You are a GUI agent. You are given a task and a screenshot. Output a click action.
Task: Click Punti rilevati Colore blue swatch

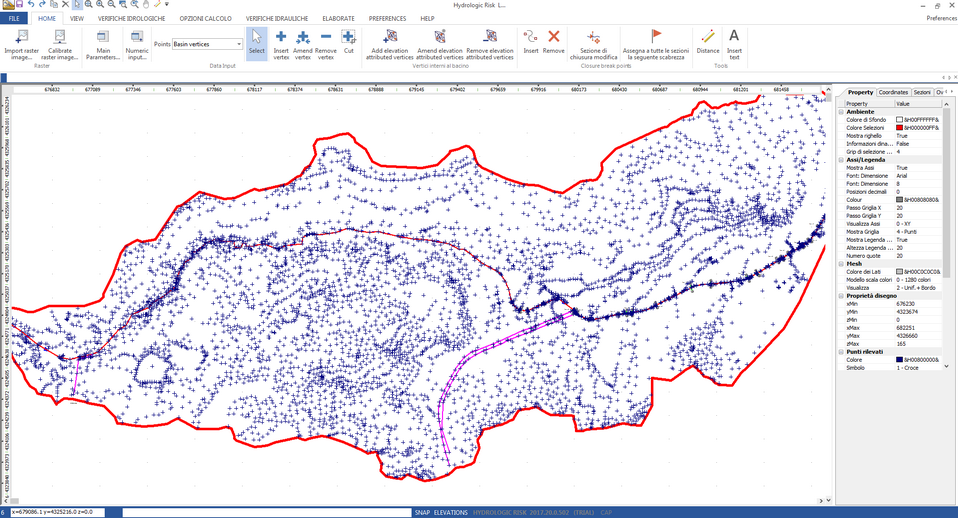click(899, 360)
